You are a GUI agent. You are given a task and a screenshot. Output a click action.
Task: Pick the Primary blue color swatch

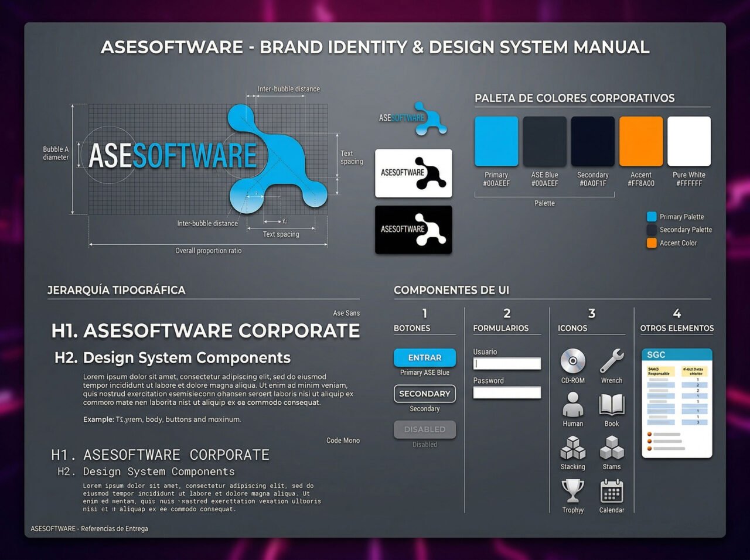tap(496, 141)
